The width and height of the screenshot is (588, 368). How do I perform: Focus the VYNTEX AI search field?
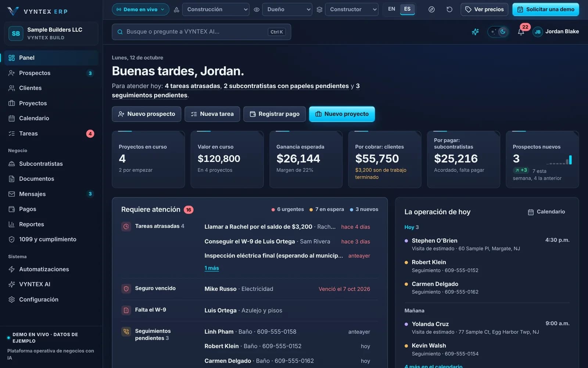(x=201, y=32)
